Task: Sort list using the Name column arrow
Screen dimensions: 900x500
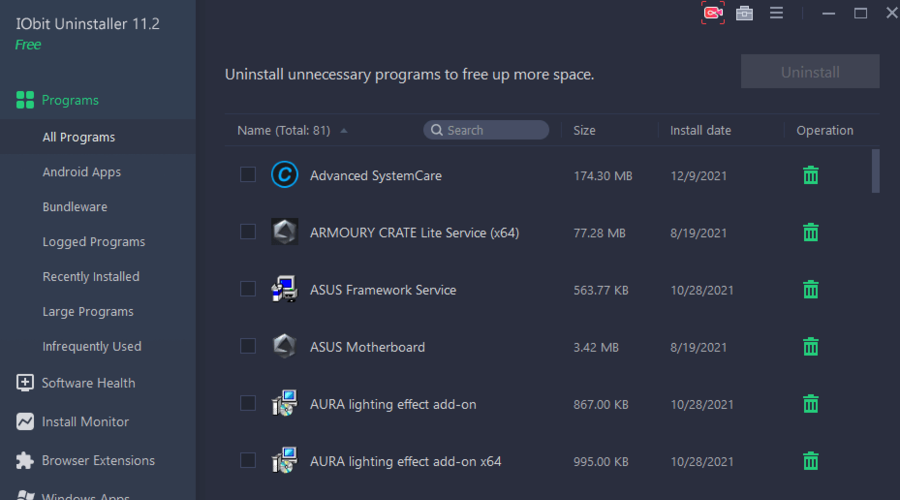Action: pos(344,131)
